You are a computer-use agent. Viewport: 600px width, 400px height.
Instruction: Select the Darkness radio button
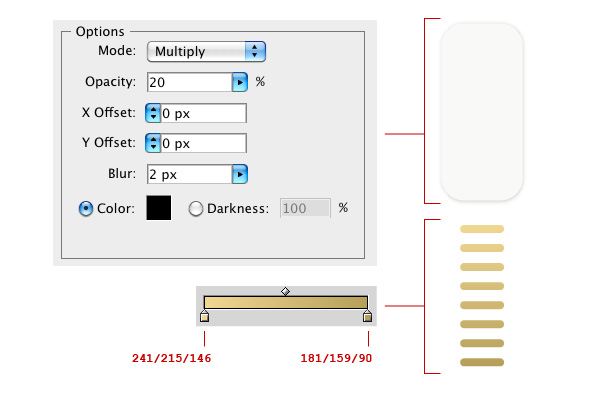point(196,209)
